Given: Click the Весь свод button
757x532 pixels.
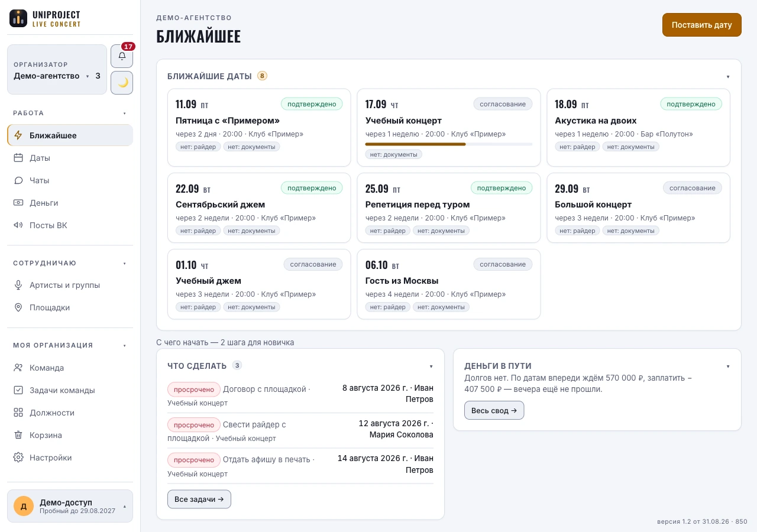Looking at the screenshot, I should (494, 410).
